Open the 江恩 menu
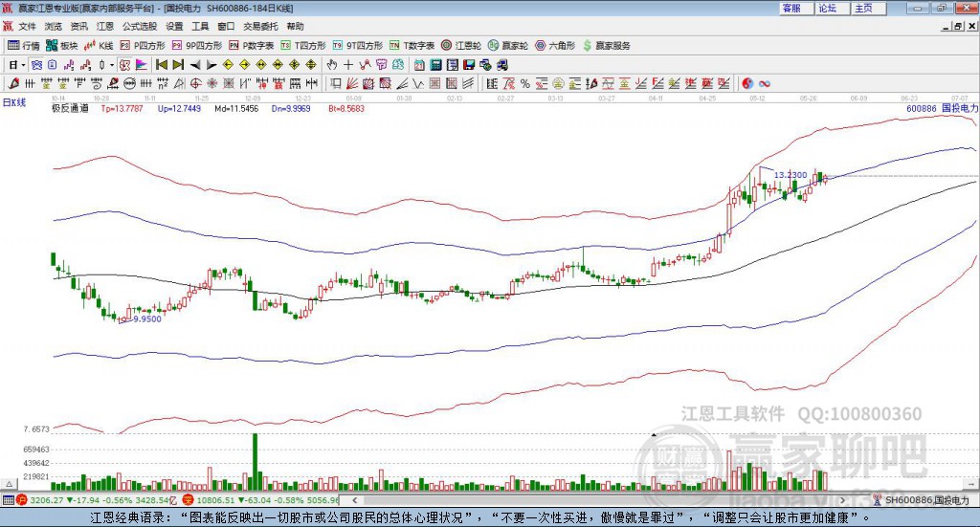Viewport: 980px width, 527px height. [105, 26]
